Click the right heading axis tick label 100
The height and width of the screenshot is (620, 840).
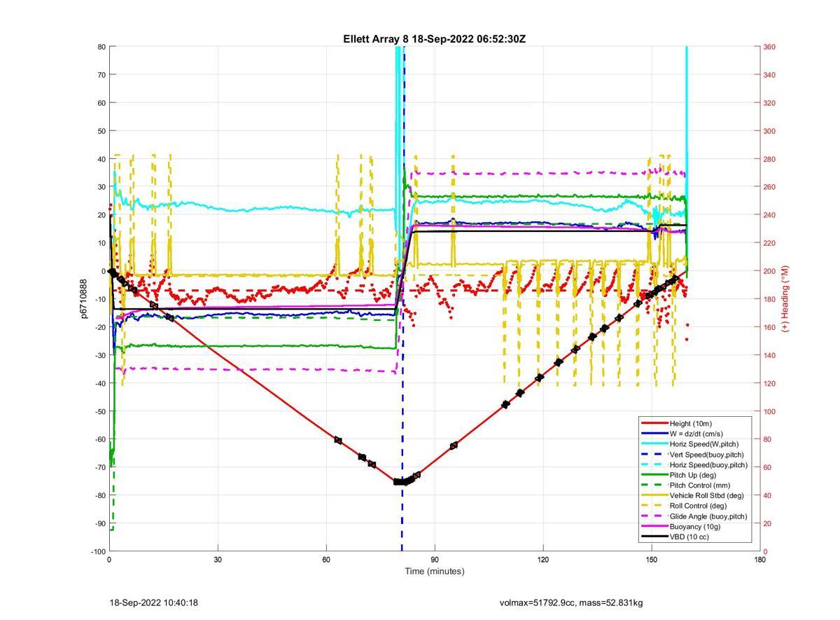click(770, 411)
